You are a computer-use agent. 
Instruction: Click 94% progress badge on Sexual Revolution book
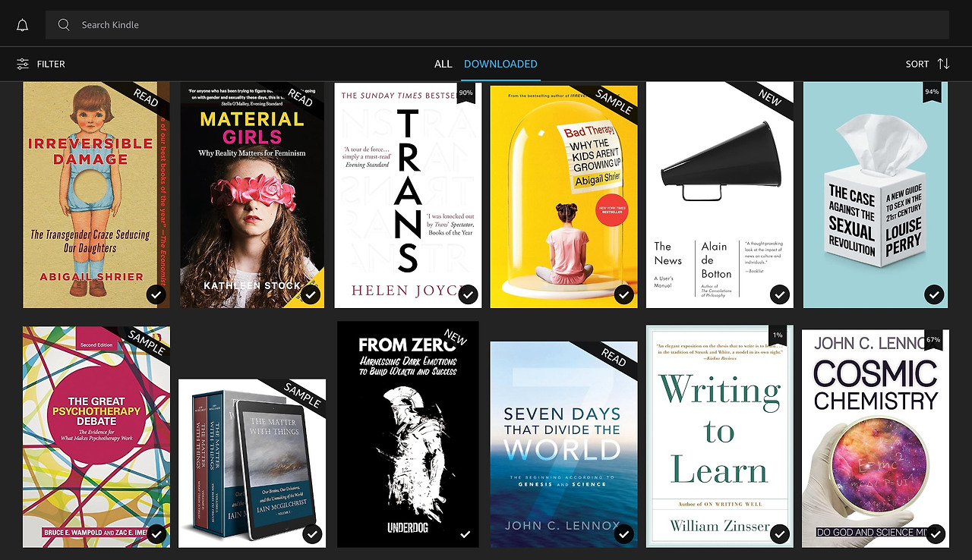tap(933, 93)
